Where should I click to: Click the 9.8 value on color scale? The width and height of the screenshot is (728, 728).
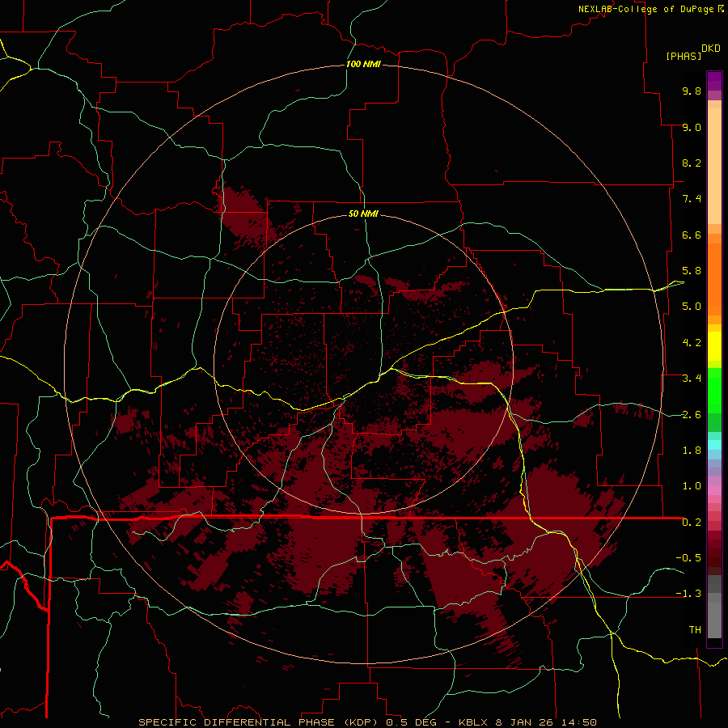coord(692,91)
